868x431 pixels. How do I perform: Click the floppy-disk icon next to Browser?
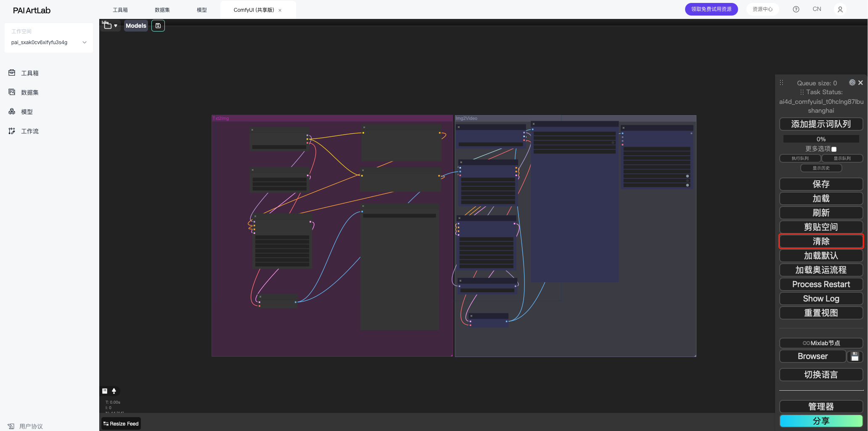(x=855, y=357)
